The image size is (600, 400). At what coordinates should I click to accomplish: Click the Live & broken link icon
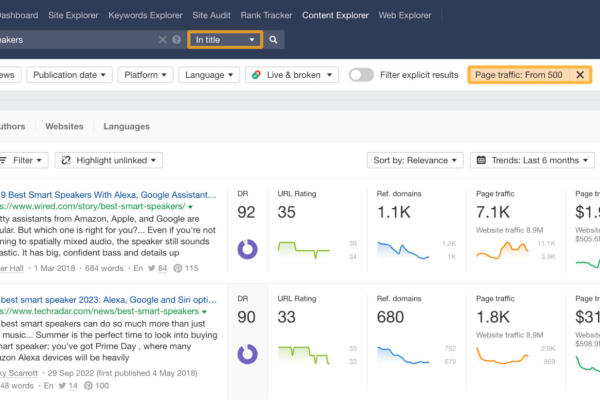(x=256, y=75)
